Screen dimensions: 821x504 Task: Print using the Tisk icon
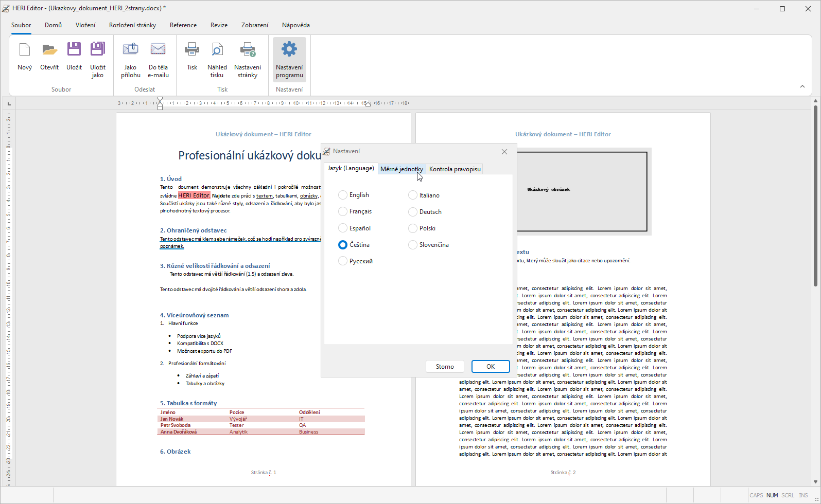pos(192,50)
